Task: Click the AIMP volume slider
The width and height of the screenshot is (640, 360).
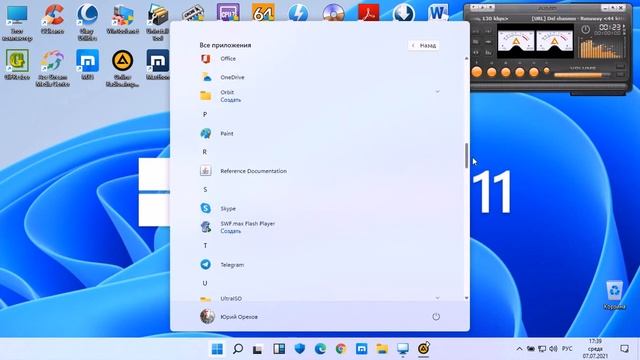Action: click(582, 75)
